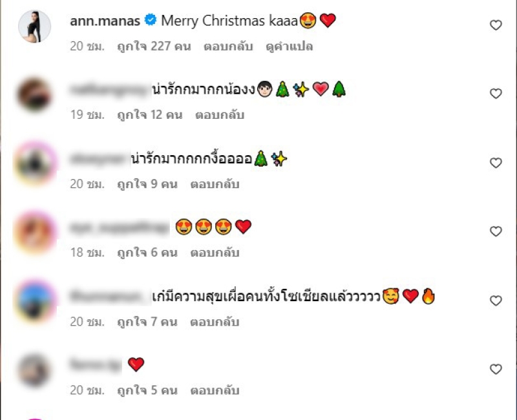The width and height of the screenshot is (517, 420).
Task: Open the verified badge next to ann.manas
Action: [151, 20]
